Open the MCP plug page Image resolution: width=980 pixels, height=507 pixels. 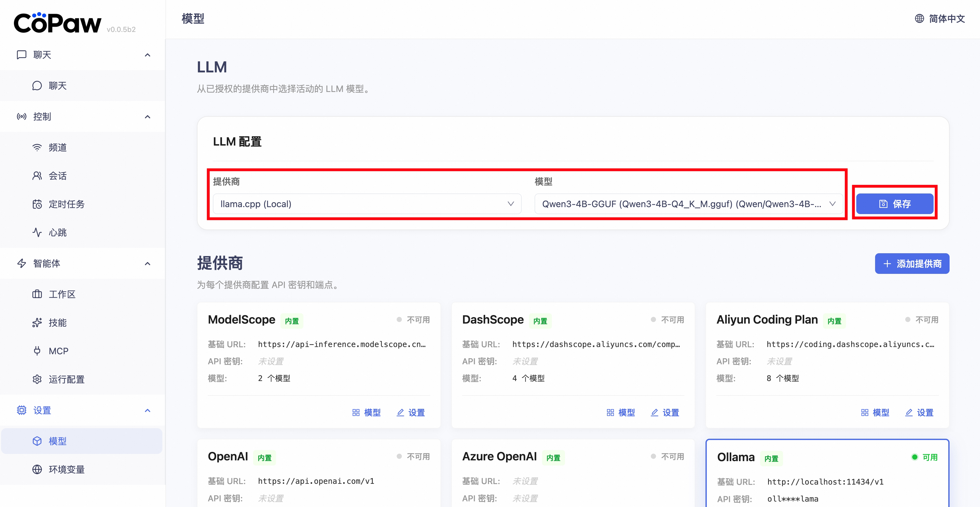tap(58, 351)
